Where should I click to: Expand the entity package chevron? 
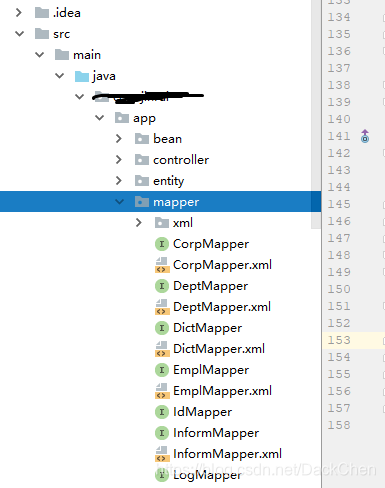pos(119,181)
